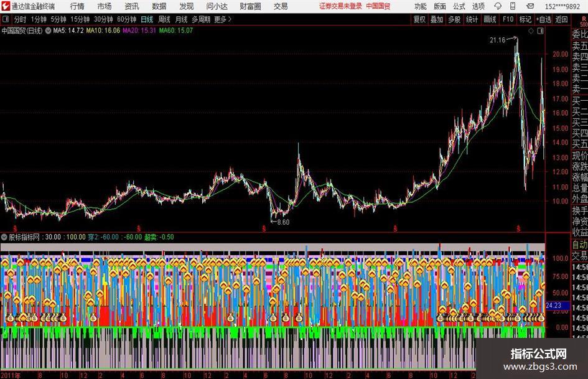
Task: Click the MA20: 15.31 label
Action: coord(139,30)
